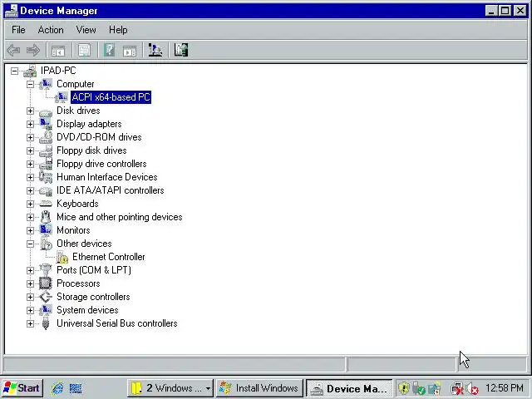Expand the Ports (COM & LPT) category
532x399 pixels.
[30, 270]
